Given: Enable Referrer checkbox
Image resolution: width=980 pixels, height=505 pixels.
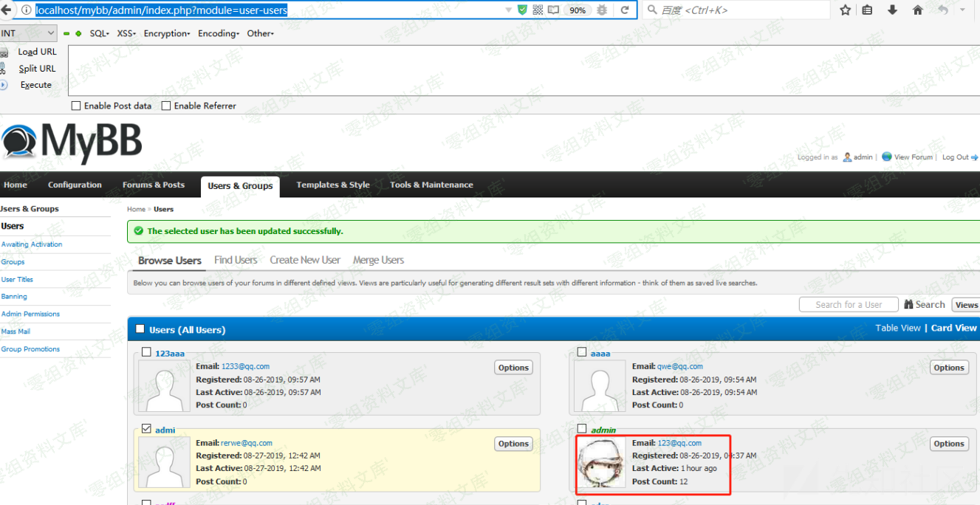Looking at the screenshot, I should (x=166, y=106).
